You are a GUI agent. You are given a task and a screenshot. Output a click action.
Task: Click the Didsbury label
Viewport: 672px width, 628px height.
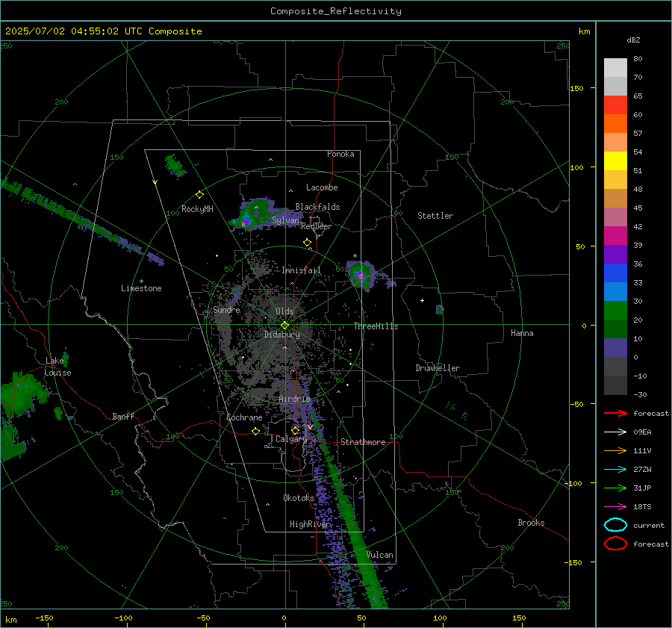tap(281, 335)
